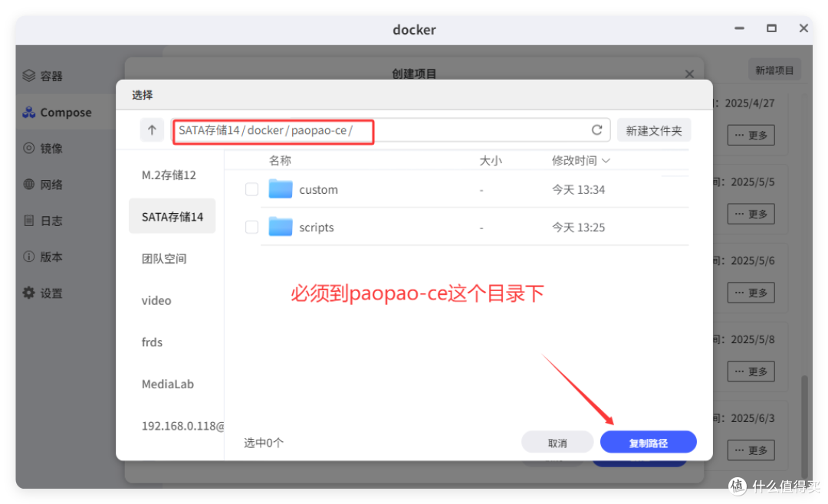Click the 日志 document icon
Screen dimensions: 828x504
pos(29,221)
